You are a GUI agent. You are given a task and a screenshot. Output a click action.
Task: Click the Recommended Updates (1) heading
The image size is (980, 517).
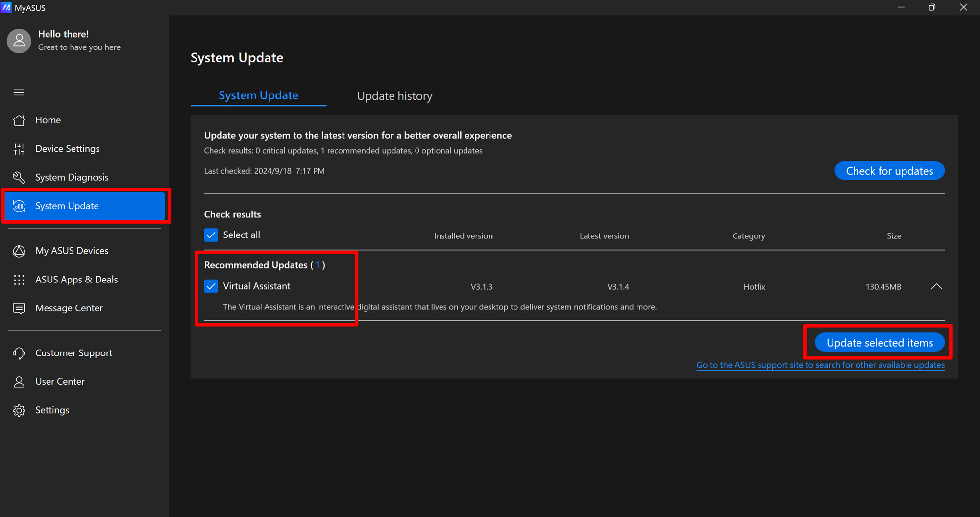tap(265, 265)
